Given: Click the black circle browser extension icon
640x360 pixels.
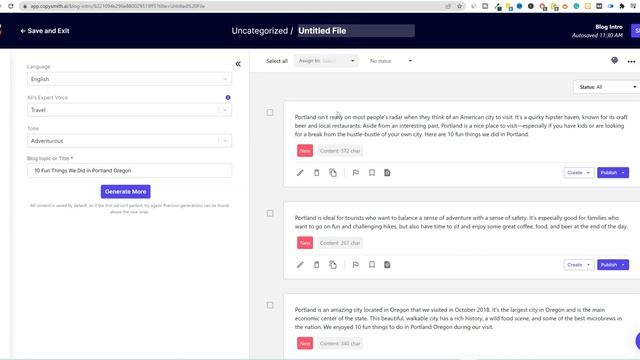Looking at the screenshot, I should pos(531,6).
